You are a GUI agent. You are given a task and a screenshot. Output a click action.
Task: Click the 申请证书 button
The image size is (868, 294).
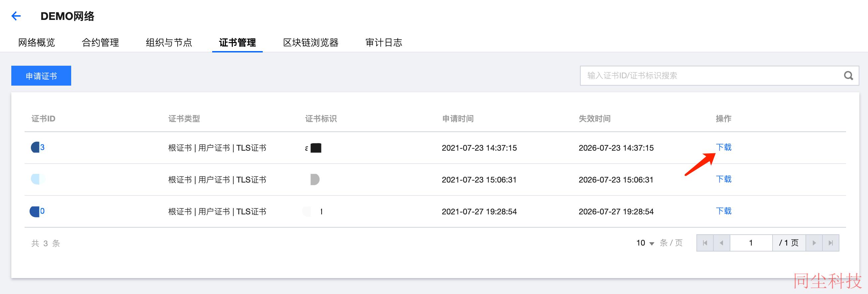[x=41, y=76]
